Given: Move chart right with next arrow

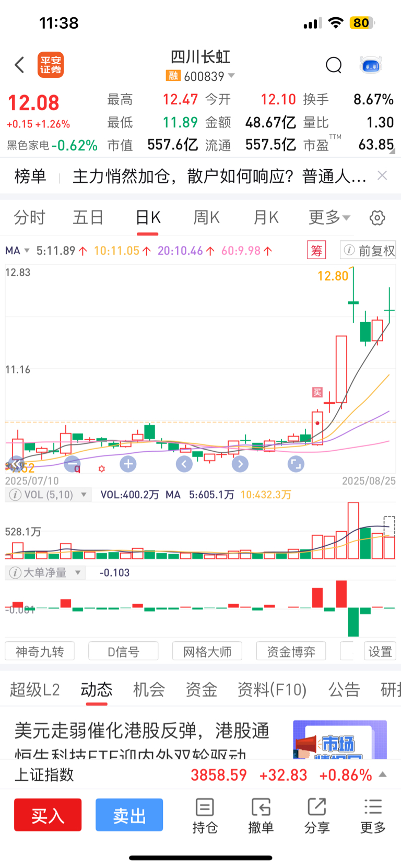Looking at the screenshot, I should [x=240, y=464].
